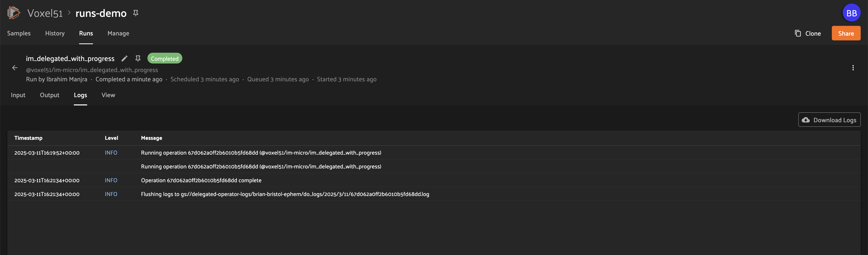Screen dimensions: 868x255
Task: Click the orange Share button
Action: (x=846, y=33)
